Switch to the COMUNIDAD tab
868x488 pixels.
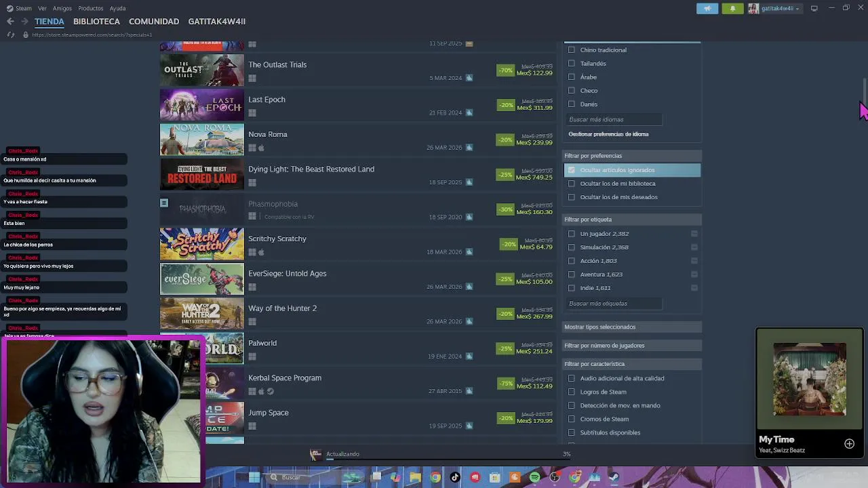154,22
